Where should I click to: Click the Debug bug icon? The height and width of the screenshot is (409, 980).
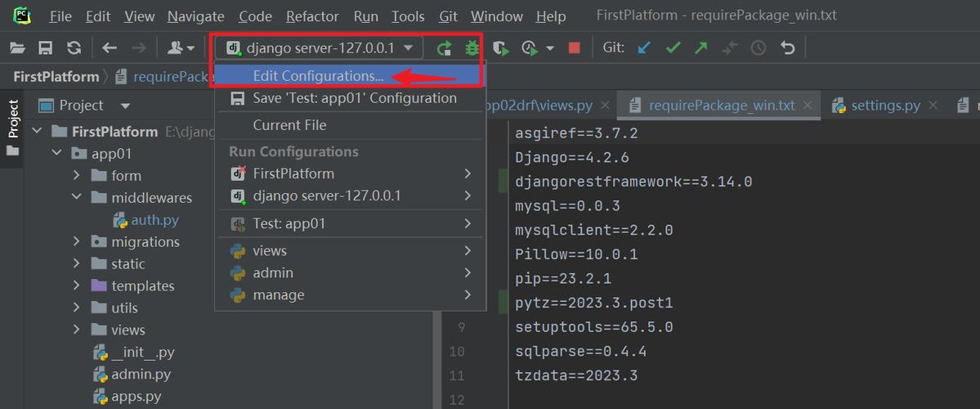click(472, 48)
